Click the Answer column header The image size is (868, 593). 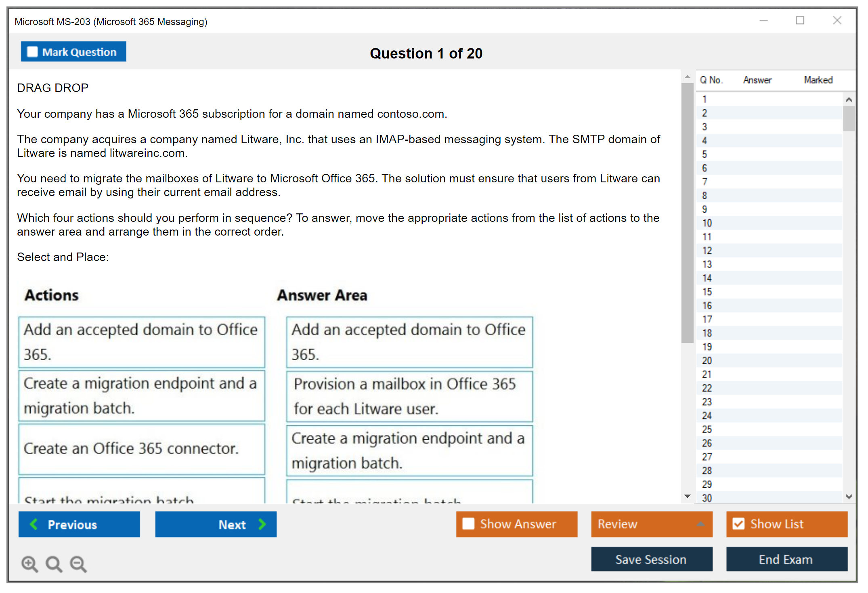[x=757, y=80]
